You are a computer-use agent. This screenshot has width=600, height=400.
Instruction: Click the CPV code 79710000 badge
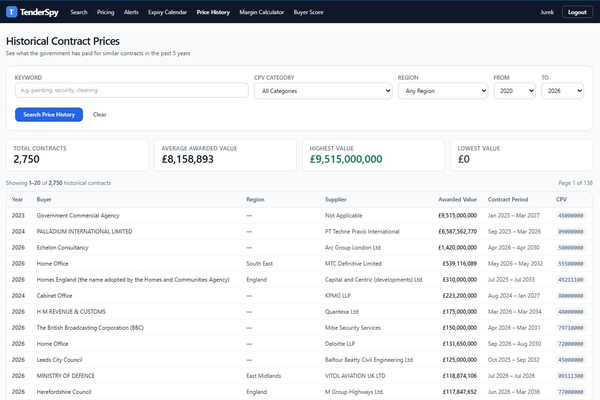click(571, 328)
